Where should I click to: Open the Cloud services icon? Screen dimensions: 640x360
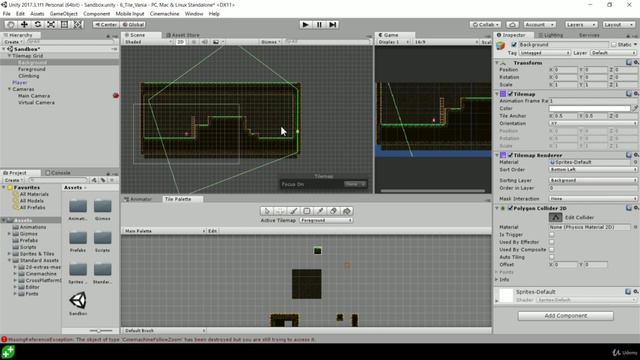pyautogui.click(x=512, y=24)
